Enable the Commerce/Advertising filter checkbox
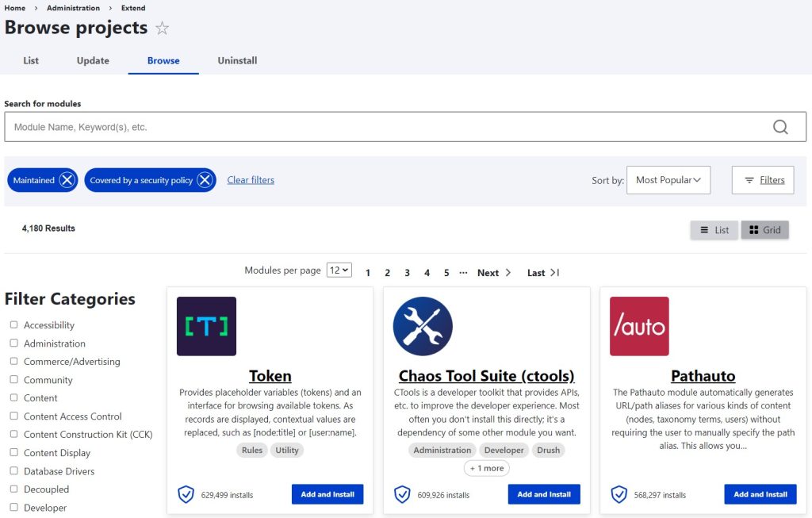This screenshot has width=812, height=518. coord(13,362)
